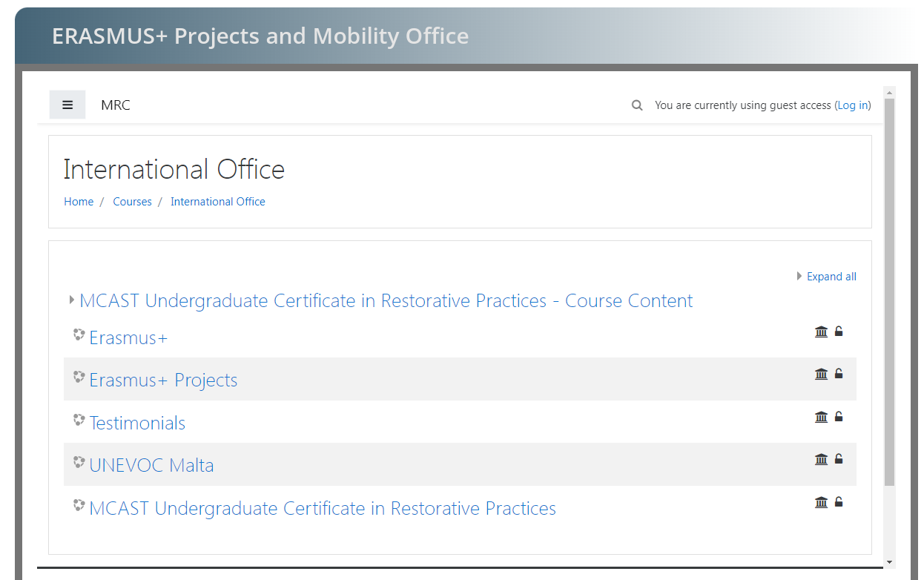Click the institution icon beside Restorative Practices course
Screen dimensions: 924x580
coord(821,502)
